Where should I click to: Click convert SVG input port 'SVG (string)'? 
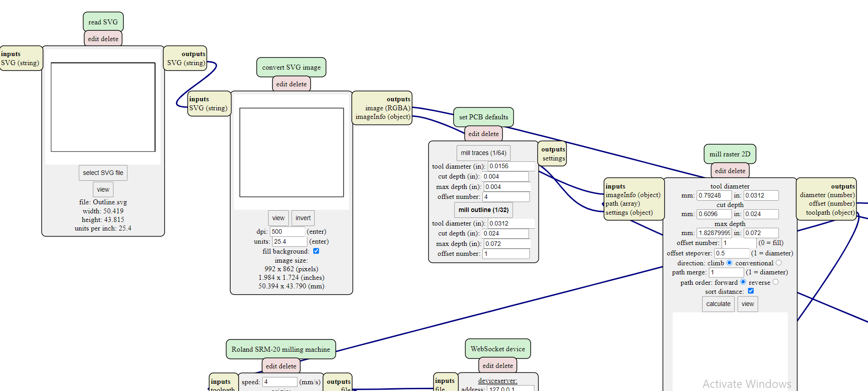(x=208, y=108)
